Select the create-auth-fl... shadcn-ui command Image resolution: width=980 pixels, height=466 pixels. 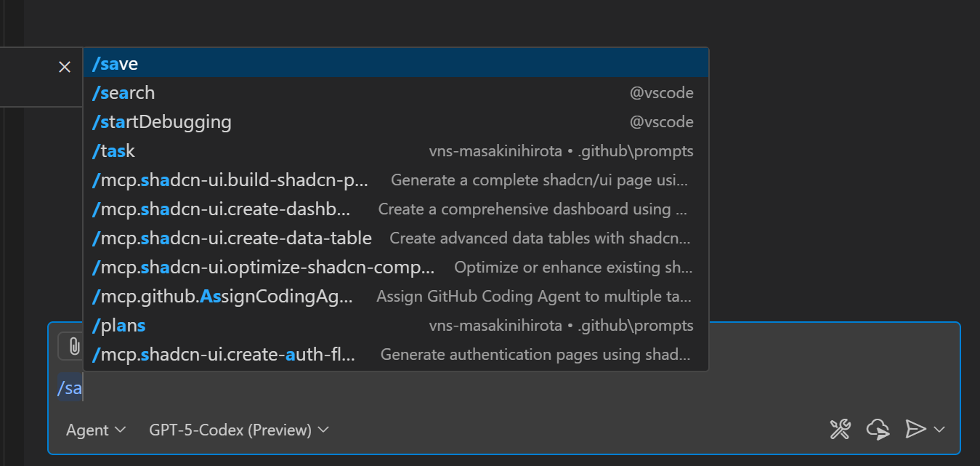pyautogui.click(x=396, y=355)
